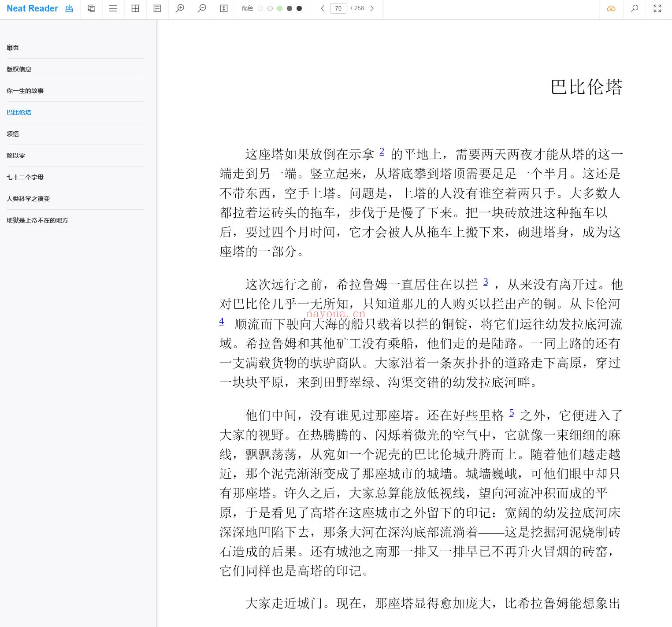The image size is (672, 627).
Task: Open the search magnifier icon
Action: pos(635,8)
